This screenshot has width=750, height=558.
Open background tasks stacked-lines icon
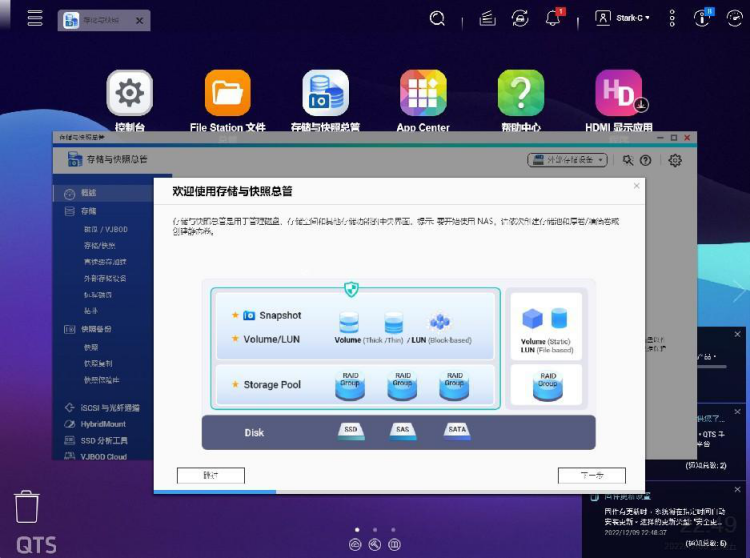click(487, 19)
